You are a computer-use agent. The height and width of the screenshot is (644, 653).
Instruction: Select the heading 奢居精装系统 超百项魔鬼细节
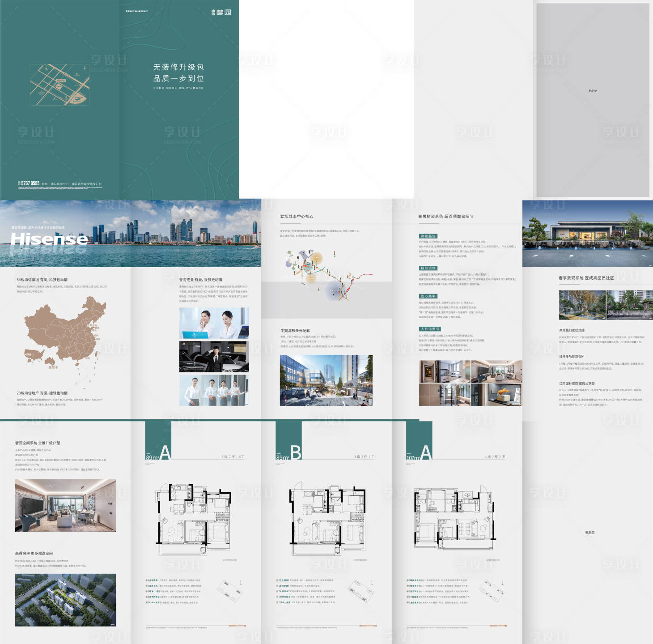coord(445,216)
